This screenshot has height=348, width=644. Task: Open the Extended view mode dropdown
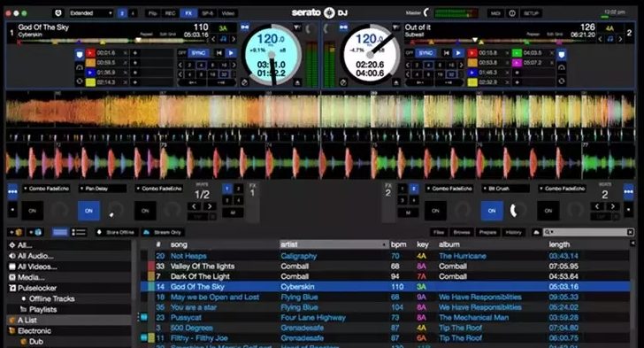[91, 13]
